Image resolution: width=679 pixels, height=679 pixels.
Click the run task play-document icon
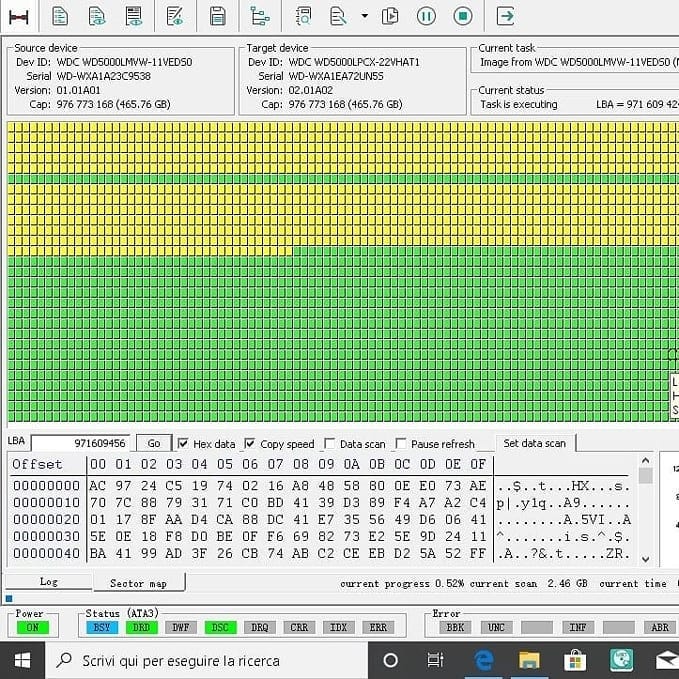click(x=390, y=16)
